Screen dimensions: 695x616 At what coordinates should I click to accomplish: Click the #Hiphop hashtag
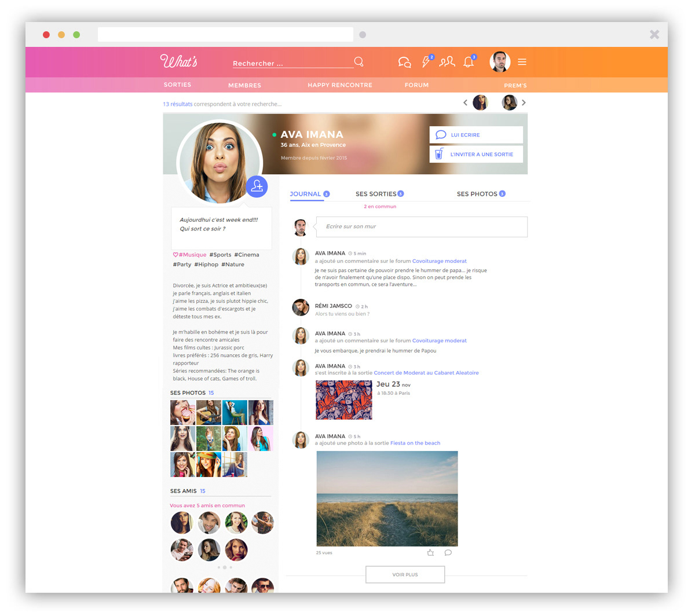[206, 265]
